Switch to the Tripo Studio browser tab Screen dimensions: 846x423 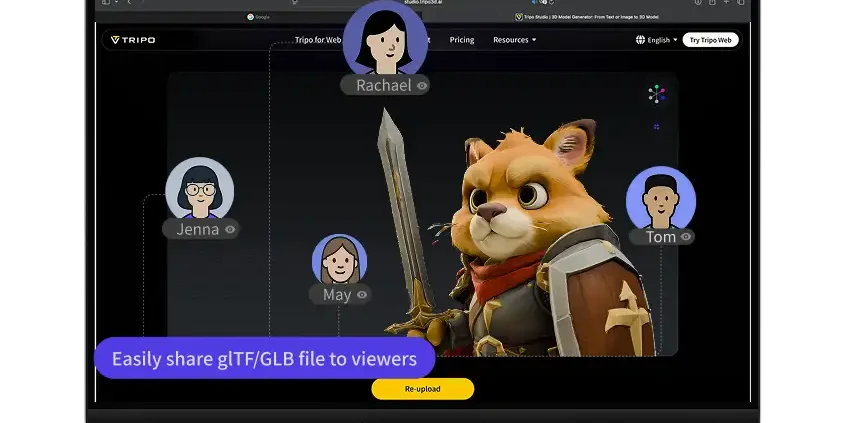(x=587, y=17)
